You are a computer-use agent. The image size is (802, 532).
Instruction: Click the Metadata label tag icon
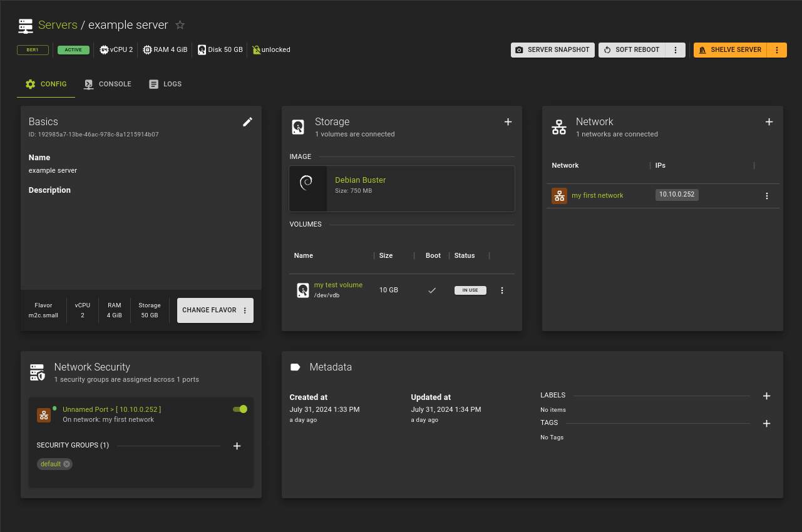(296, 367)
